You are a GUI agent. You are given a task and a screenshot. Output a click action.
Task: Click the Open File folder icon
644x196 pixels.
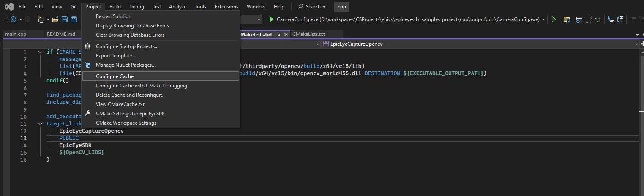(55, 19)
